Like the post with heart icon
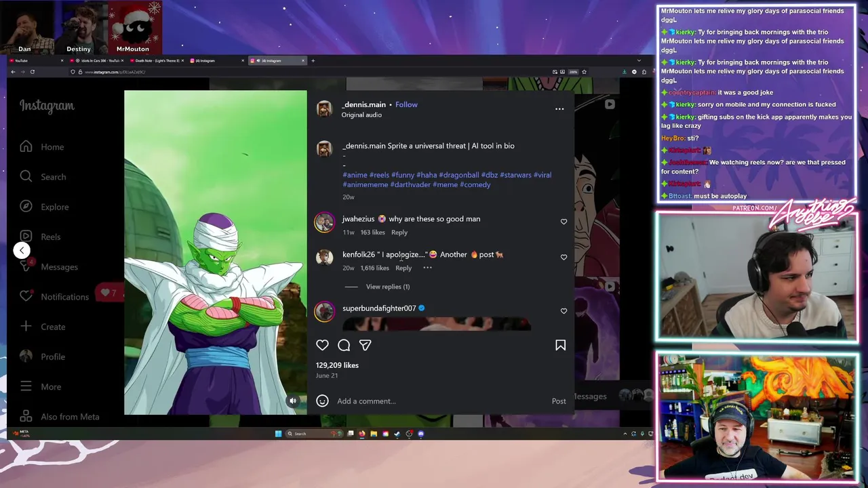 (x=322, y=346)
